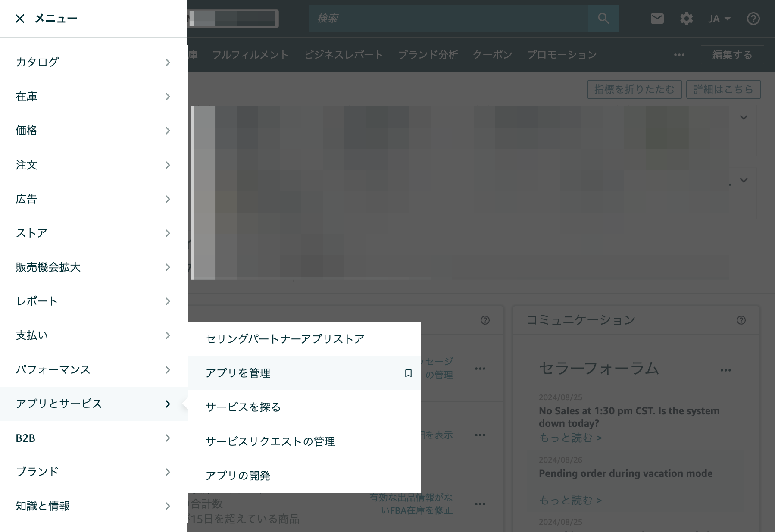Open the help icon on コミュニケーション card
Image resolution: width=775 pixels, height=532 pixels.
pos(741,320)
